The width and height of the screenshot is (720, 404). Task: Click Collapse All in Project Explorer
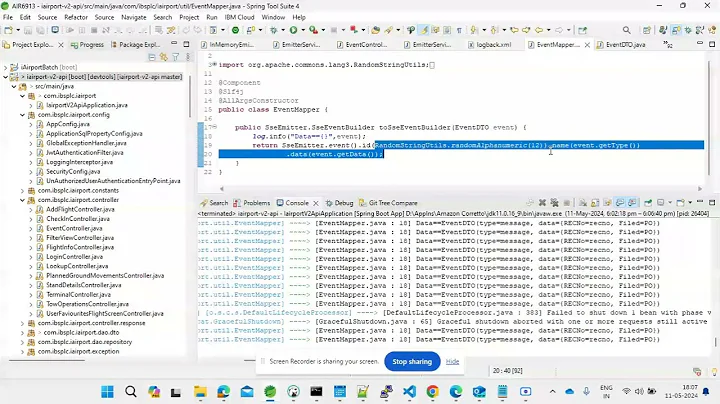[152, 57]
